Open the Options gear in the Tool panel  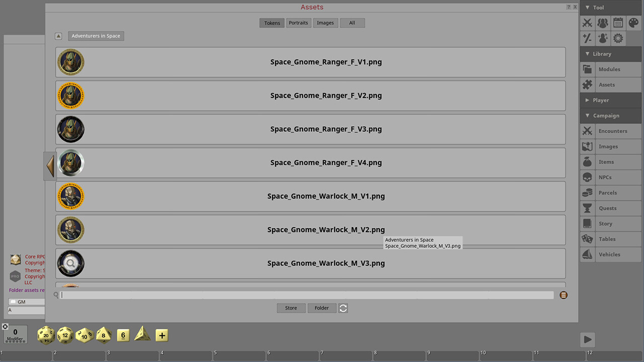618,38
